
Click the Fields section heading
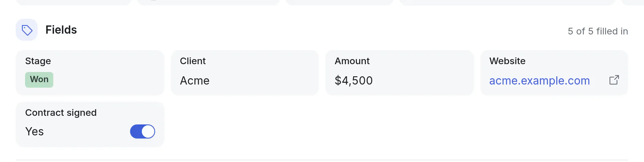pyautogui.click(x=61, y=30)
